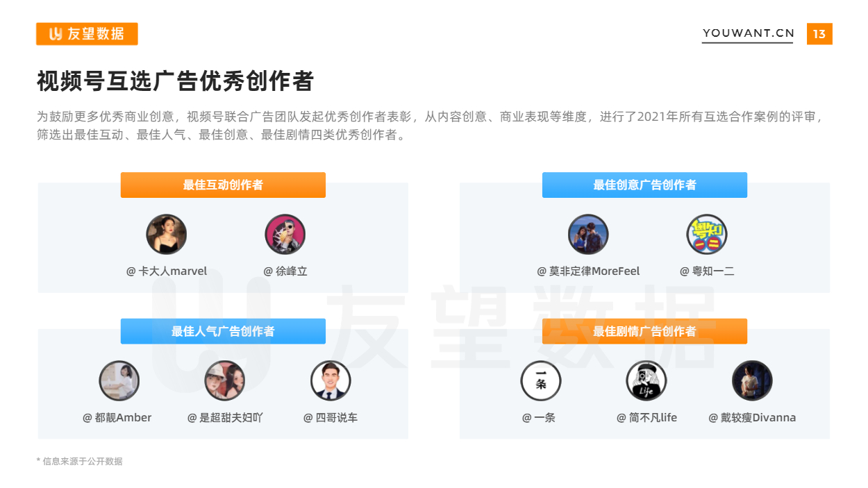Select the 戴较瘦Divanna avatar

pos(752,380)
